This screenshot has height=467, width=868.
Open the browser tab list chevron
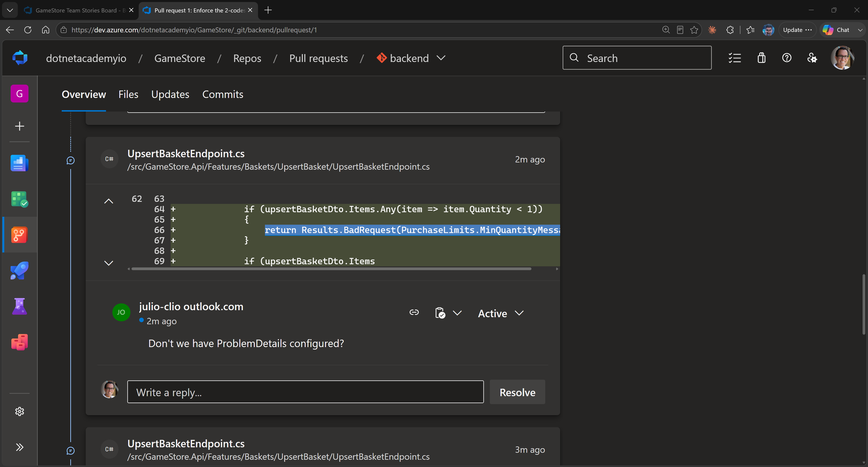click(x=10, y=10)
